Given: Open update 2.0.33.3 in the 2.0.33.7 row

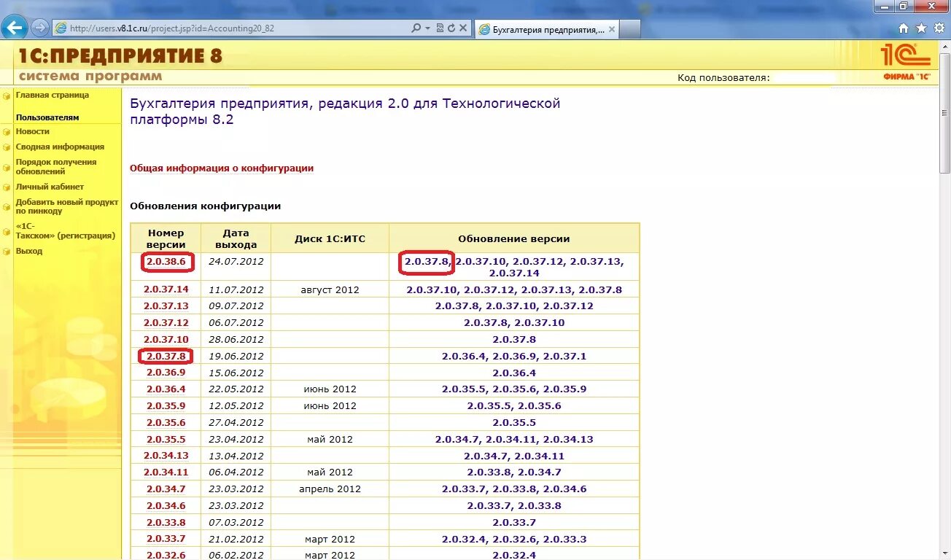Looking at the screenshot, I should pos(564,540).
